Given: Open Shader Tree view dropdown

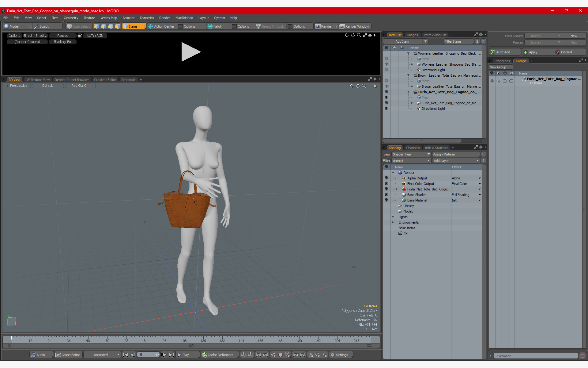Looking at the screenshot, I should pos(411,154).
